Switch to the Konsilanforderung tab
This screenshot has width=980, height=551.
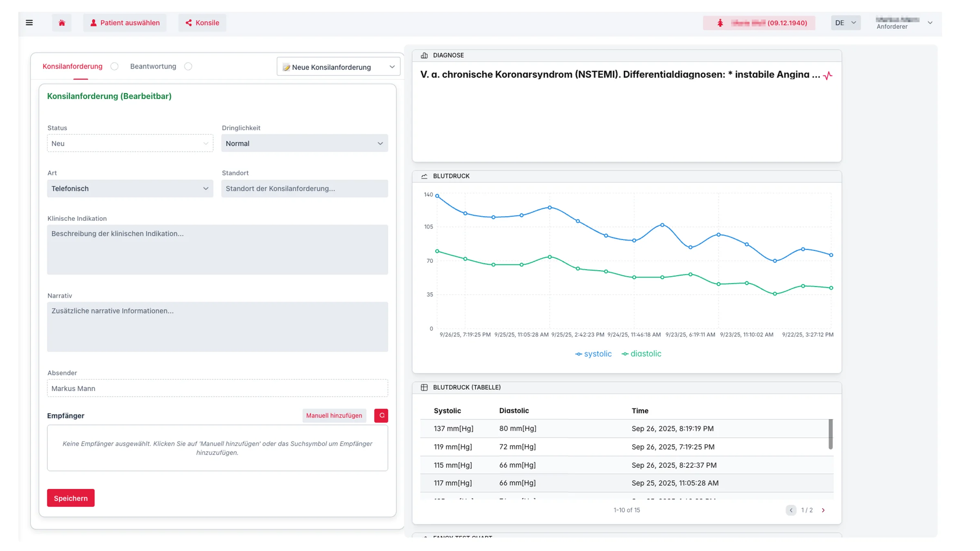click(73, 66)
